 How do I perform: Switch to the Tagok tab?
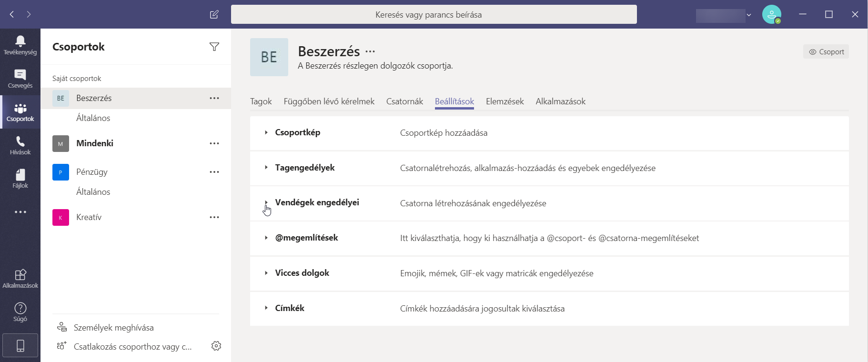coord(261,101)
